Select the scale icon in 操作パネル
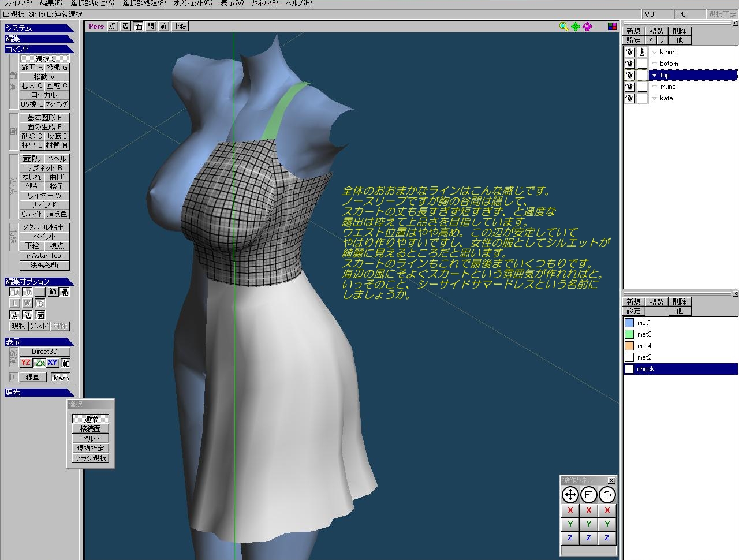Image resolution: width=739 pixels, height=560 pixels. point(588,495)
